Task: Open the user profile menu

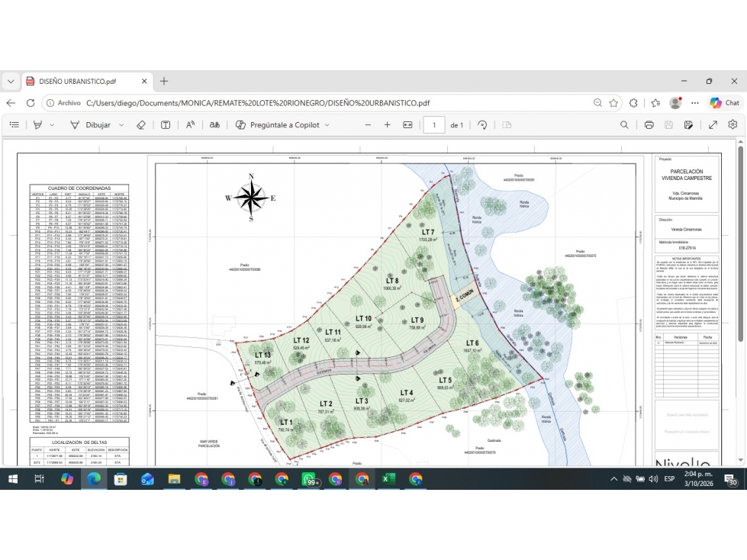Action: click(675, 103)
